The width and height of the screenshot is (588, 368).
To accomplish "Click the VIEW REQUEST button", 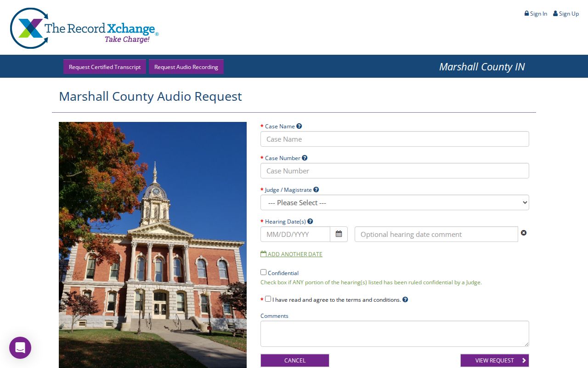I will 495,360.
